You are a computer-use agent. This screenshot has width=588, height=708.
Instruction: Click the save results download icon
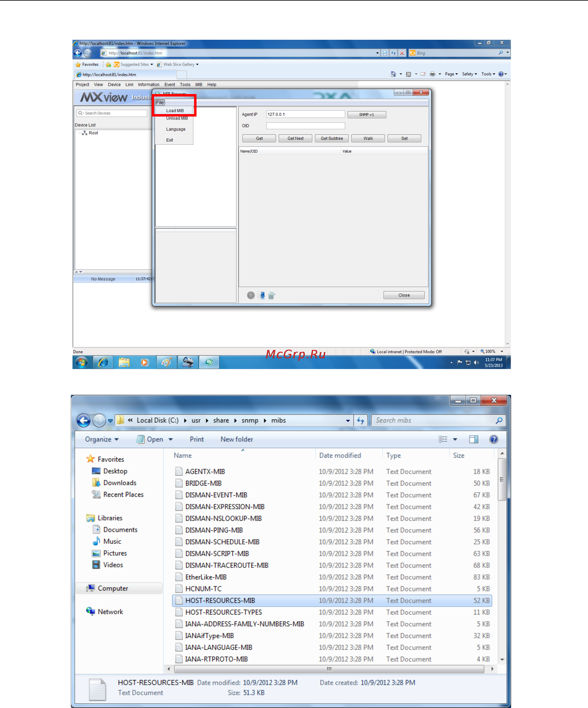click(x=262, y=295)
